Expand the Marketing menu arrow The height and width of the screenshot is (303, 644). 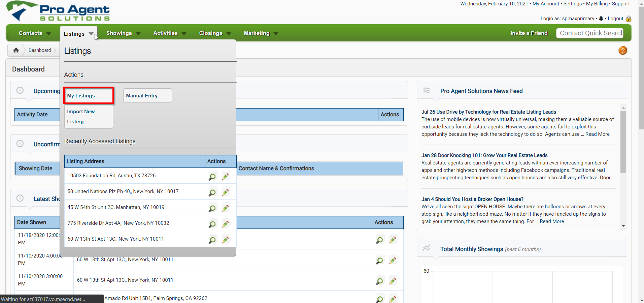[276, 34]
